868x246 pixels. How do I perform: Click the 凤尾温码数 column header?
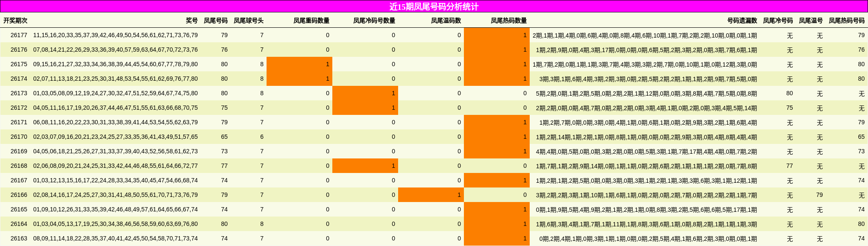(x=446, y=20)
